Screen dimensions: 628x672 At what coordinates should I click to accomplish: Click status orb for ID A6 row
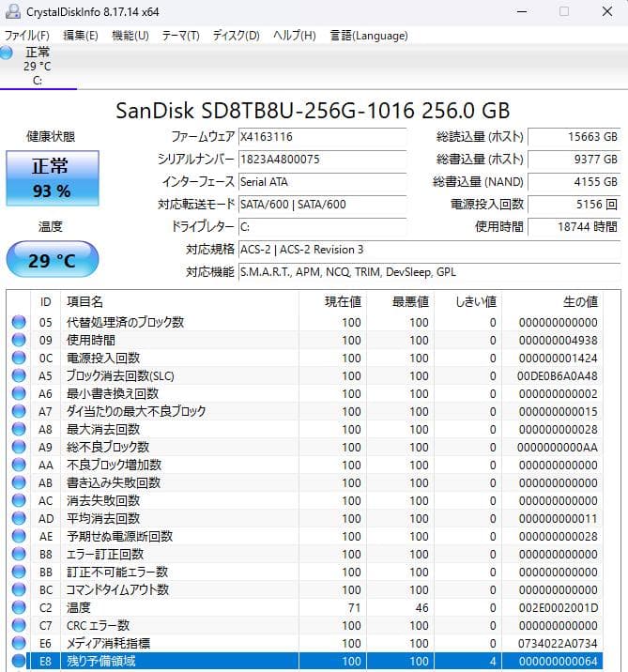19,393
